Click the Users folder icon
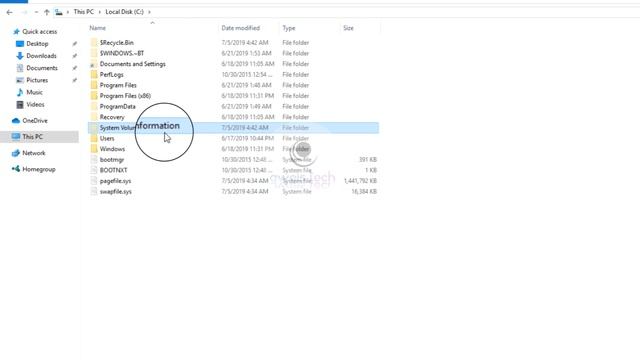 [x=94, y=138]
